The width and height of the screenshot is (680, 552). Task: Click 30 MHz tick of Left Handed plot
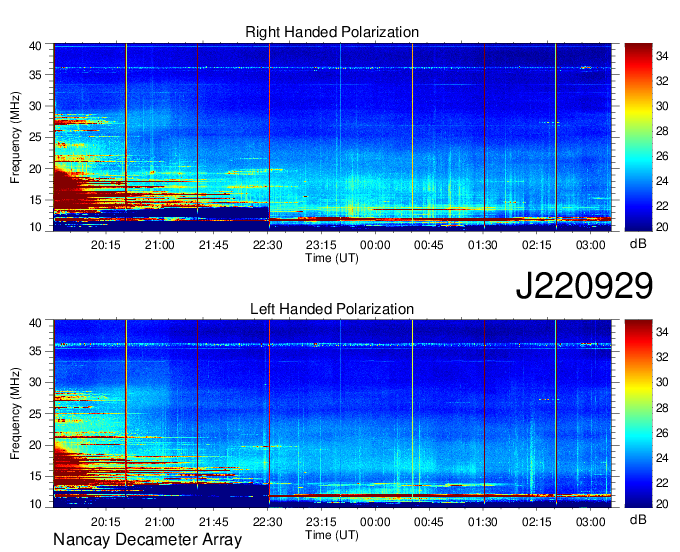click(35, 382)
